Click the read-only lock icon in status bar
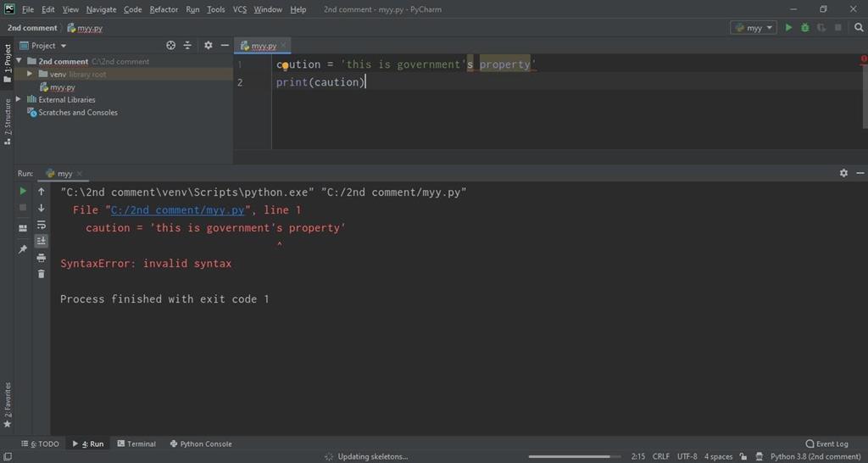The image size is (868, 463). click(743, 457)
